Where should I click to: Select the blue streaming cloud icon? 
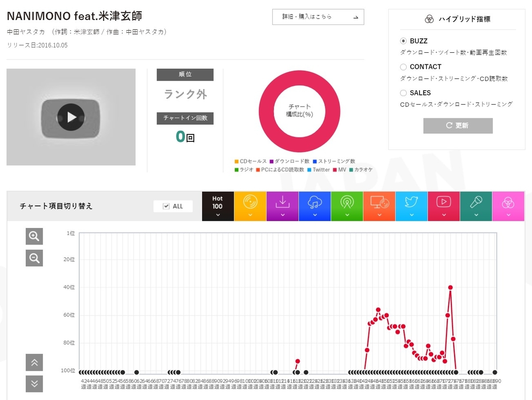[315, 206]
